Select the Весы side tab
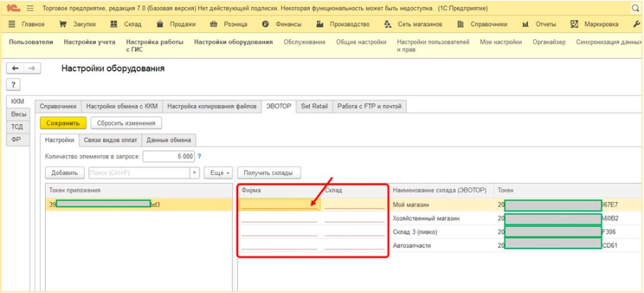Image resolution: width=644 pixels, height=293 pixels. 19,114
